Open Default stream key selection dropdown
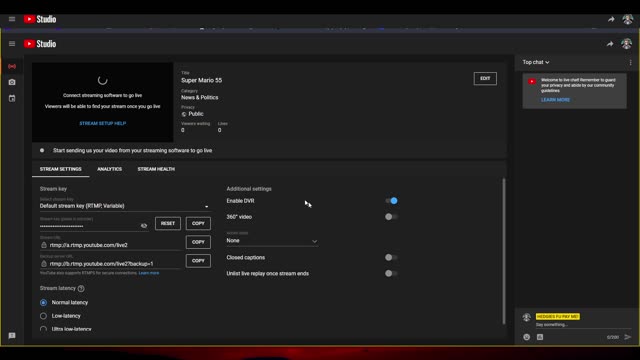 pyautogui.click(x=124, y=206)
